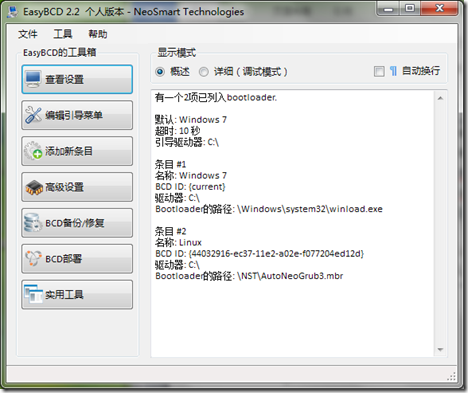
Task: Click the text BCD ID: {current}
Action: tap(190, 187)
